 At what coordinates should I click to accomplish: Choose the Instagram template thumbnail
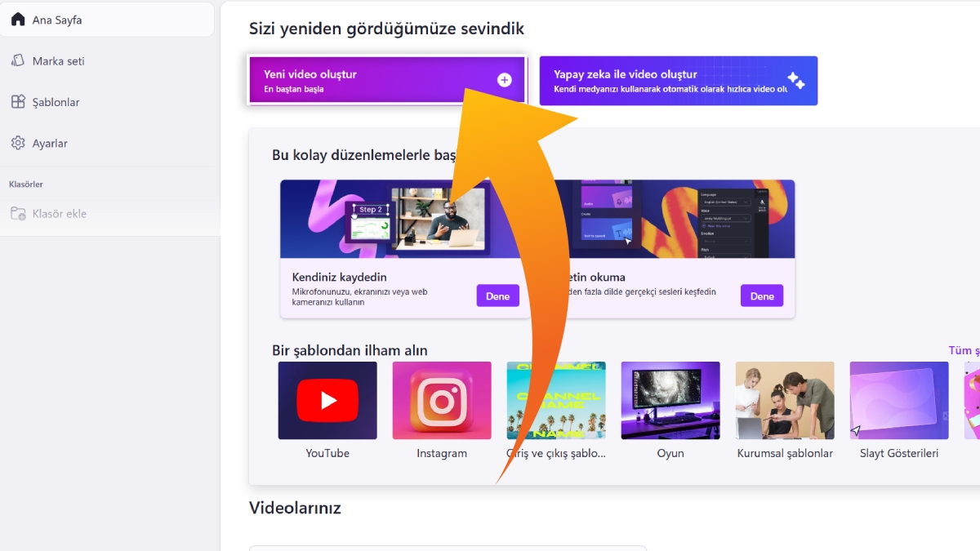coord(442,401)
